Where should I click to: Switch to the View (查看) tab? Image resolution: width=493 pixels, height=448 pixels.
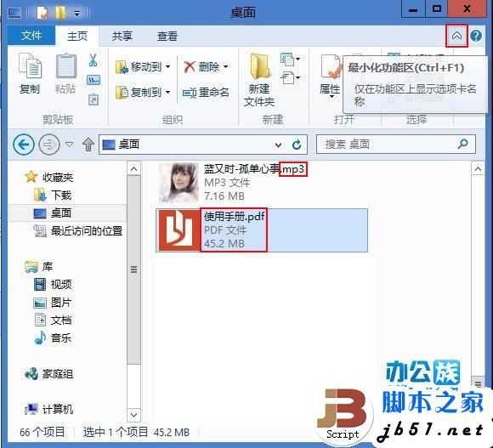pyautogui.click(x=167, y=36)
